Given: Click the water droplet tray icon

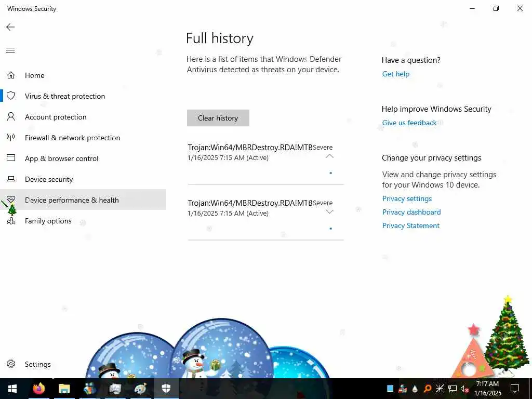Looking at the screenshot, I should (415, 389).
